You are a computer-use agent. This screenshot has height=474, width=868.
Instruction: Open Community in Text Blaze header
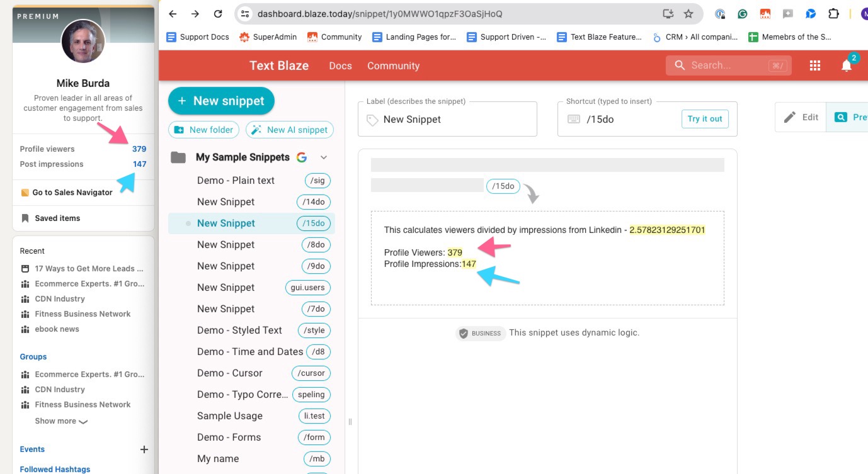393,65
